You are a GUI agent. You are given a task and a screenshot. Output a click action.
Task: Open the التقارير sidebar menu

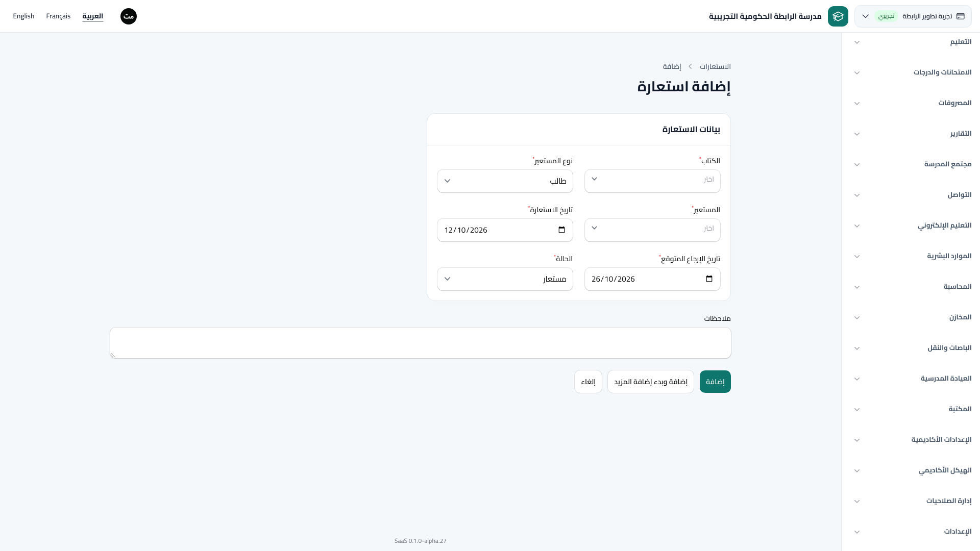[911, 134]
